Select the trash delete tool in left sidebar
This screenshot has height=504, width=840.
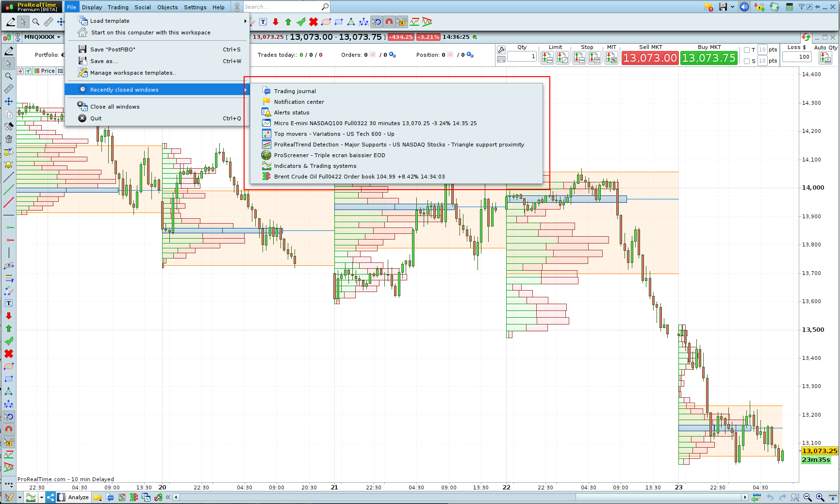(x=9, y=139)
